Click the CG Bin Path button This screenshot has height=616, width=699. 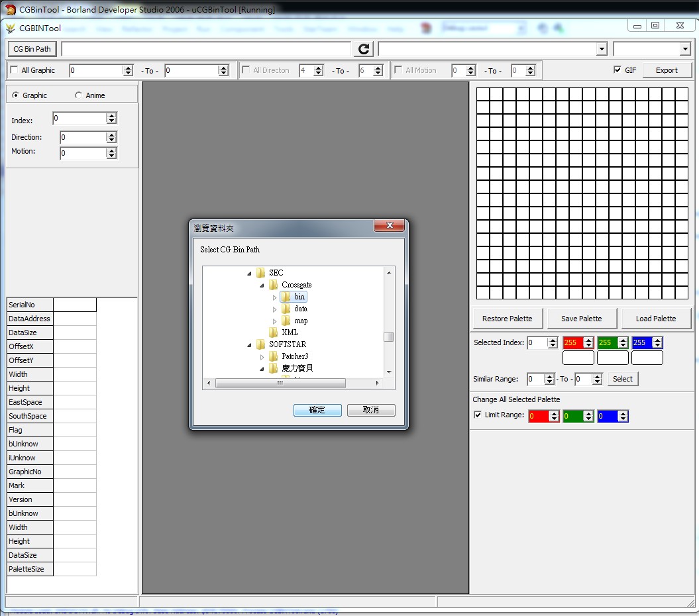(x=32, y=49)
